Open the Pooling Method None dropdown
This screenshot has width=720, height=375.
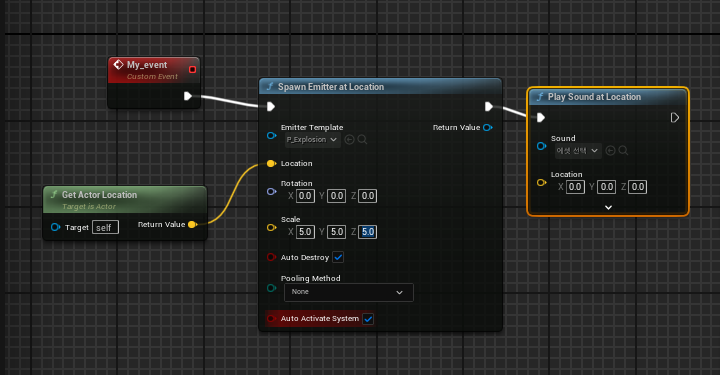coord(349,292)
